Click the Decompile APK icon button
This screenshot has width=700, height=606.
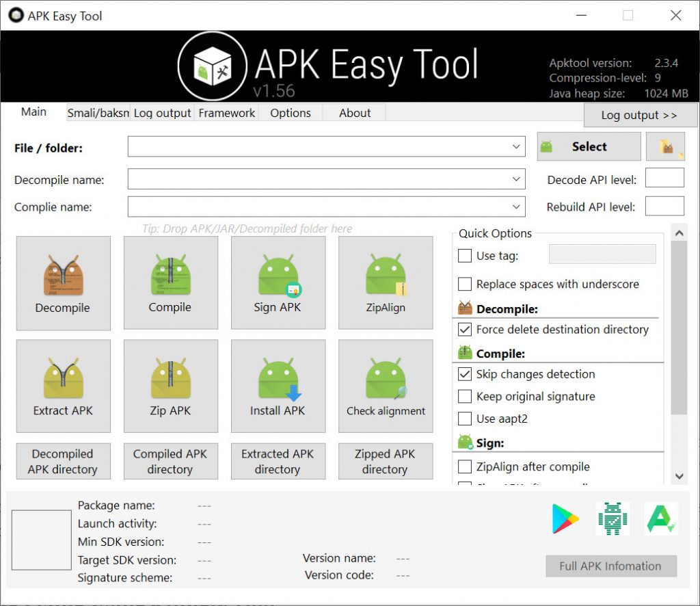click(64, 283)
